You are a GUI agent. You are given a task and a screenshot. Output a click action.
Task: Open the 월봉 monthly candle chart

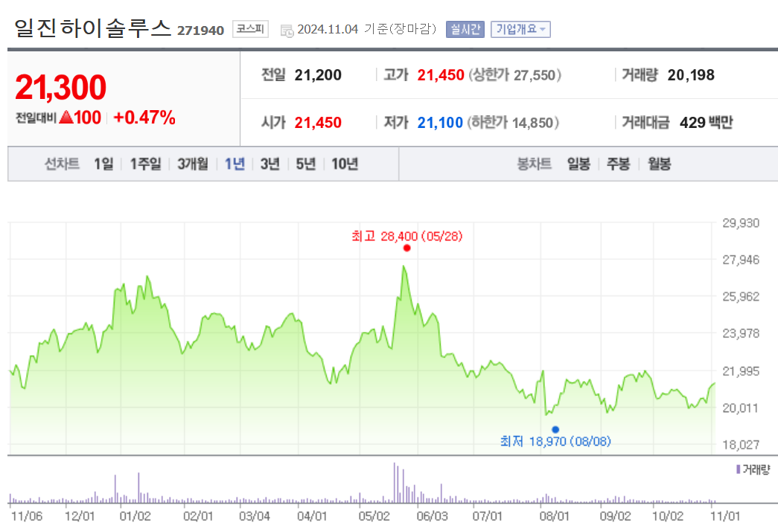pyautogui.click(x=659, y=164)
